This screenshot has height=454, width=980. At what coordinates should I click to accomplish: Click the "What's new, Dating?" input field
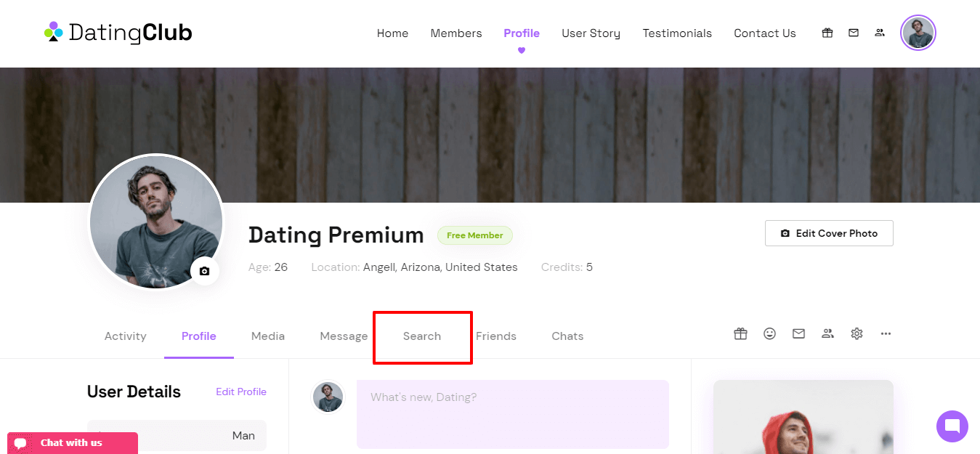click(513, 414)
